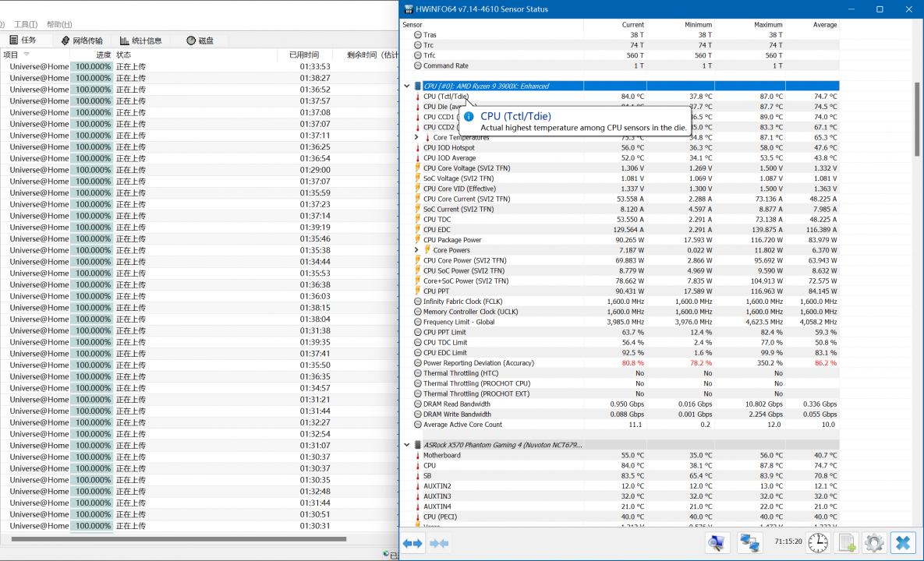Click the lightning icon beside CPU Package Power

418,239
